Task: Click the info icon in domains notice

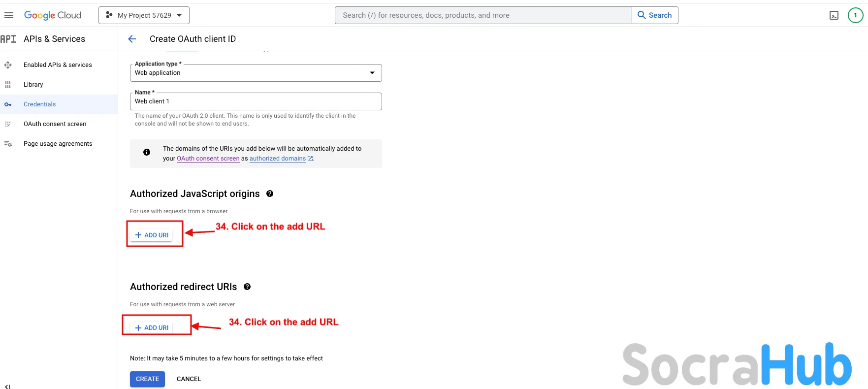Action: coord(147,152)
